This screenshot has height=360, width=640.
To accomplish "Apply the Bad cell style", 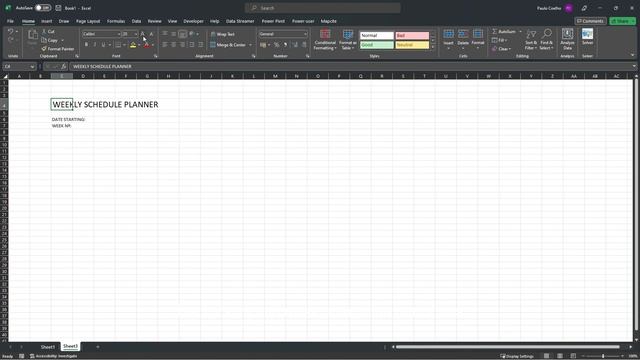I will point(412,36).
